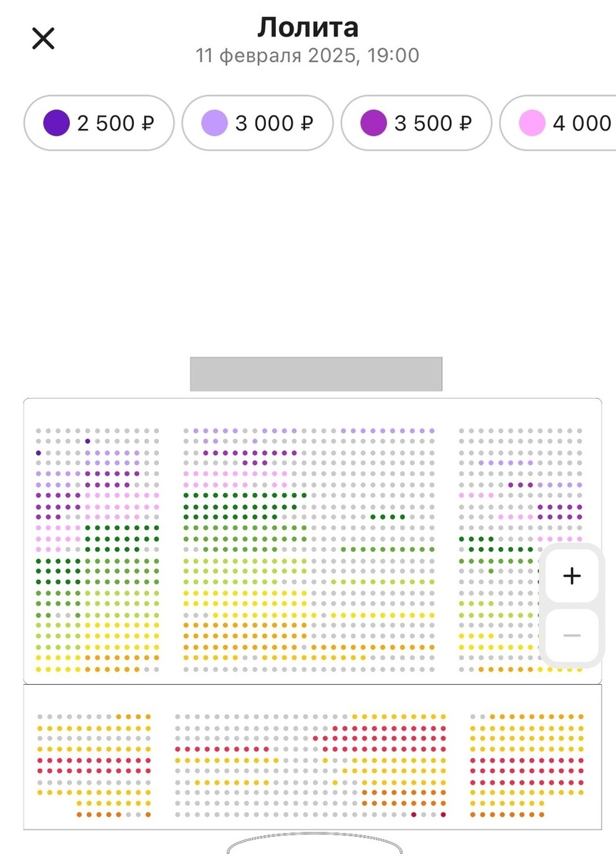The width and height of the screenshot is (616, 856).
Task: Choose first orange seat in lower-left block's bottom row
Action: (79, 815)
